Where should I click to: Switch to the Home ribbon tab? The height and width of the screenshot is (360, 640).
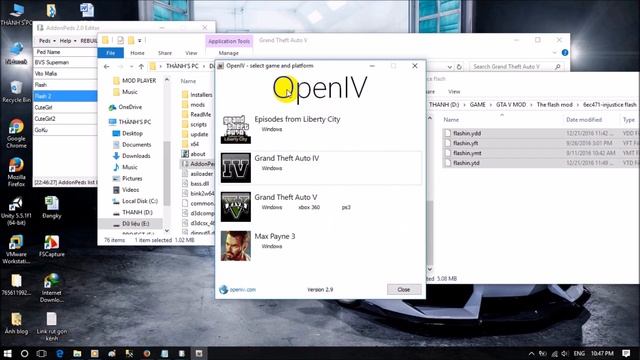click(137, 53)
